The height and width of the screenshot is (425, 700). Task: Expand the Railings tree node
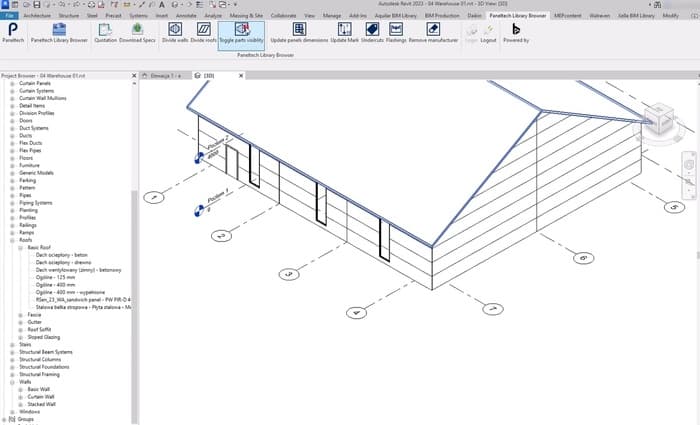[x=12, y=225]
